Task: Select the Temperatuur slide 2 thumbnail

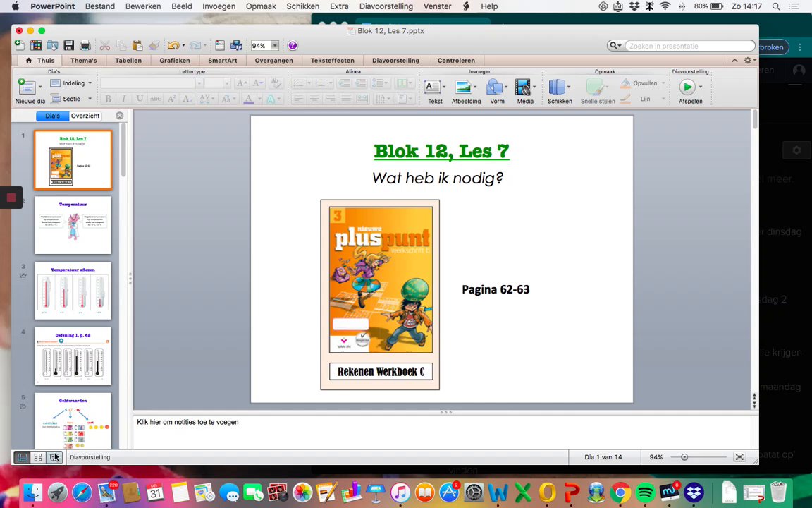Action: (73, 225)
